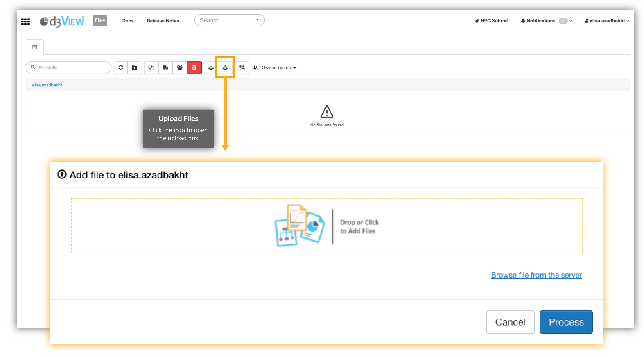Open the Docs menu item
Viewport: 644px width, 357px height.
128,21
